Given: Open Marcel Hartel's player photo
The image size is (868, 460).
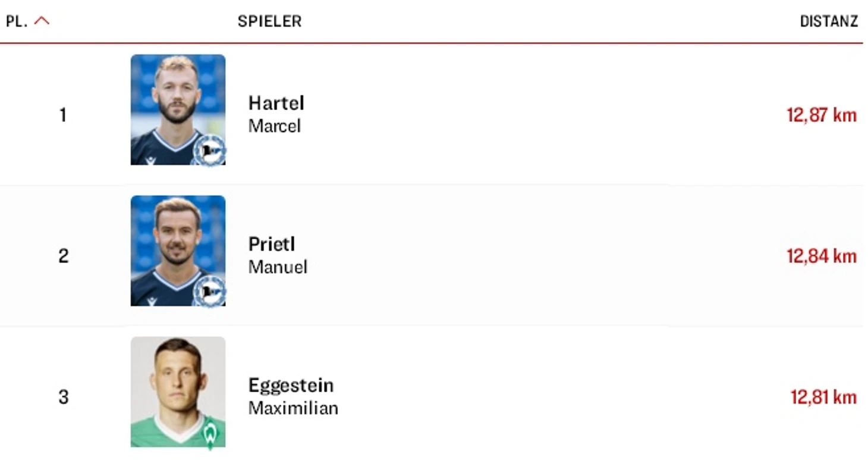Looking at the screenshot, I should [x=178, y=110].
